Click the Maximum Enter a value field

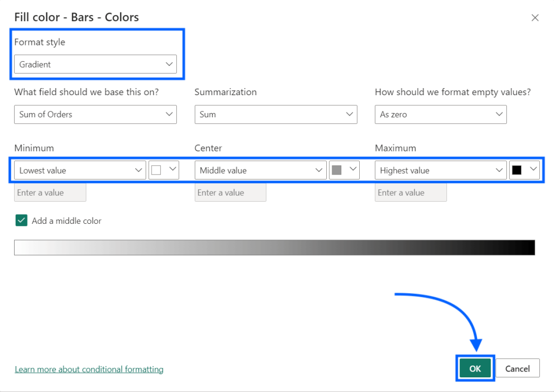pos(411,193)
